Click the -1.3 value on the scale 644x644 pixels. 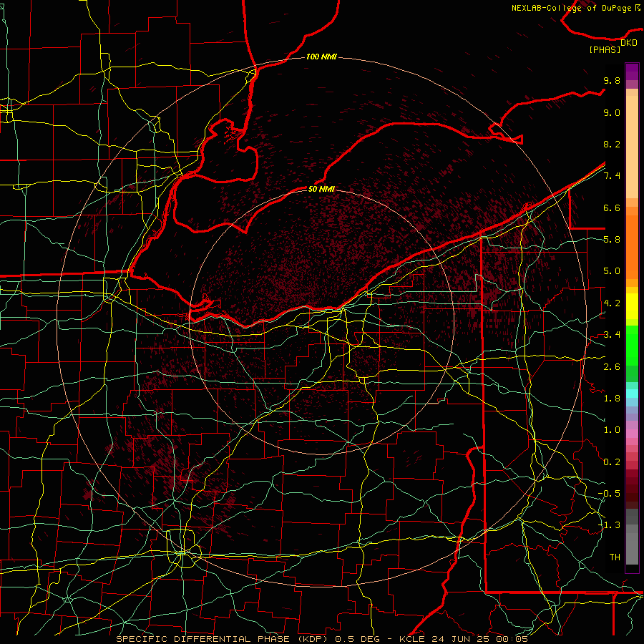coord(609,525)
